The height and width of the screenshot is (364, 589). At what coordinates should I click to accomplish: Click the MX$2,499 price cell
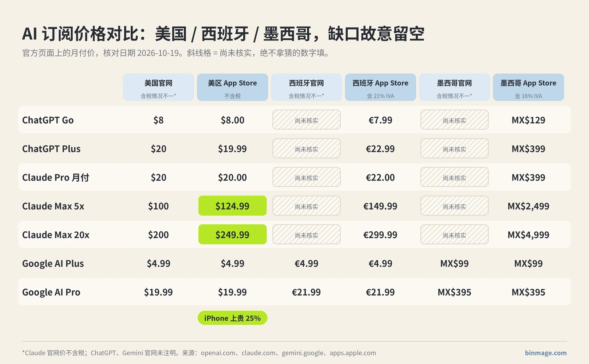click(528, 206)
